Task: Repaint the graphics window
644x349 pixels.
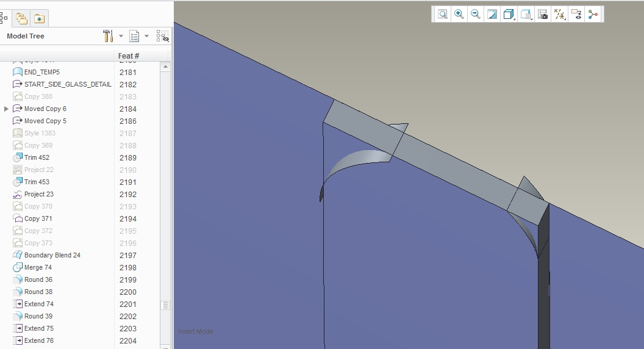Action: pyautogui.click(x=492, y=15)
